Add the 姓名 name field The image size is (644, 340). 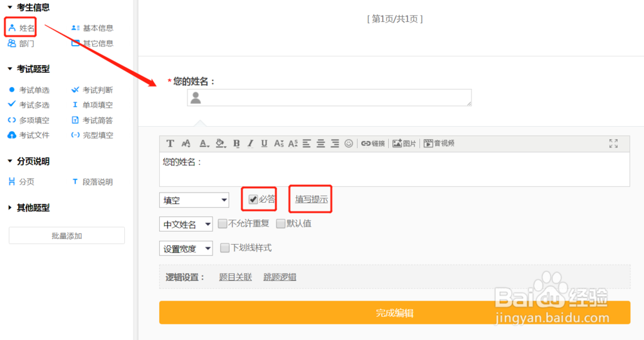(21, 28)
